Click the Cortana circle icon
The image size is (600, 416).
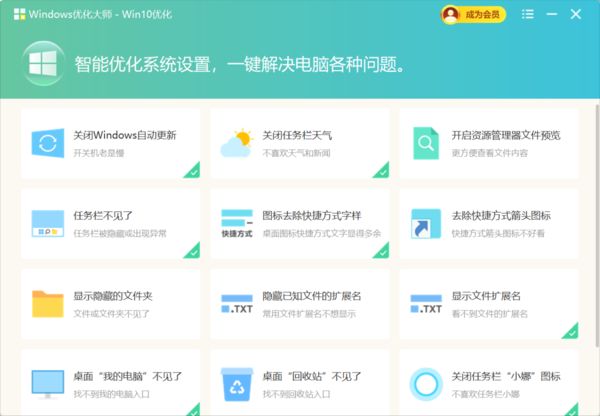pos(425,383)
